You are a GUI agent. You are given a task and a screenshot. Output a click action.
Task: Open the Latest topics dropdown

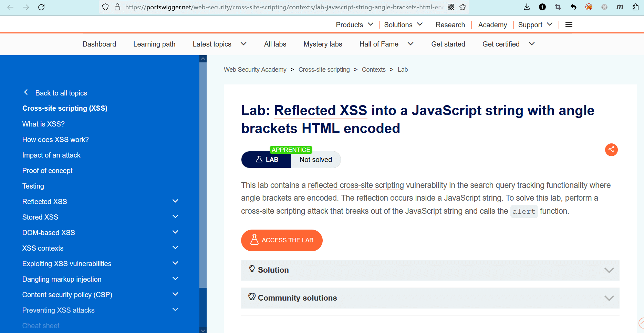pos(219,44)
